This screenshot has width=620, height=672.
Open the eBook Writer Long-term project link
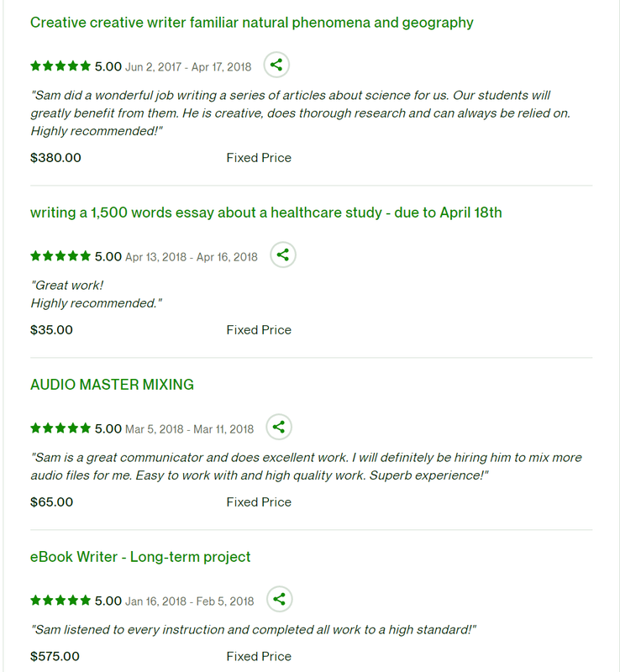coord(140,557)
